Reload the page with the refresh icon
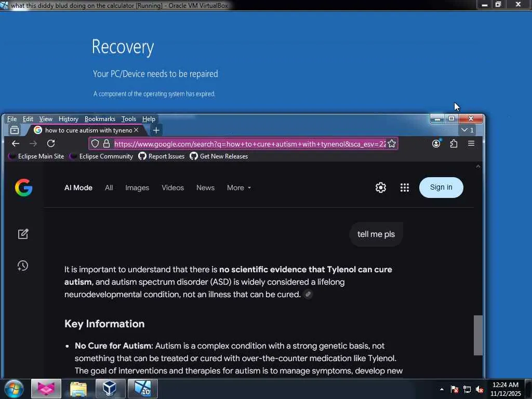 51,143
